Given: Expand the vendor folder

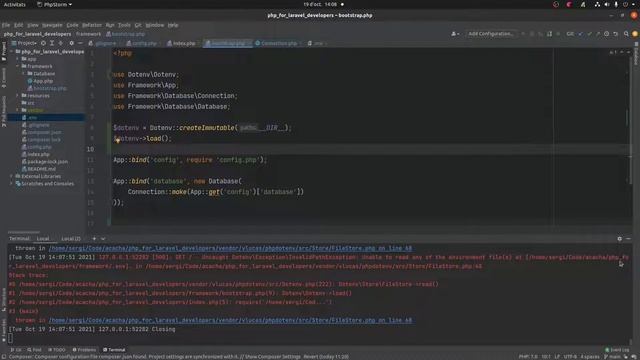Looking at the screenshot, I should point(18,110).
